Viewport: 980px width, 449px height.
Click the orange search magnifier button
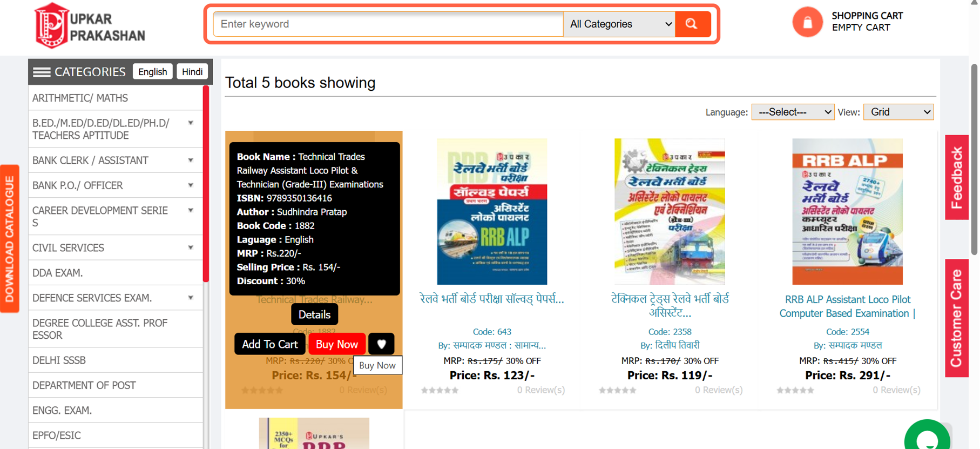pos(692,24)
